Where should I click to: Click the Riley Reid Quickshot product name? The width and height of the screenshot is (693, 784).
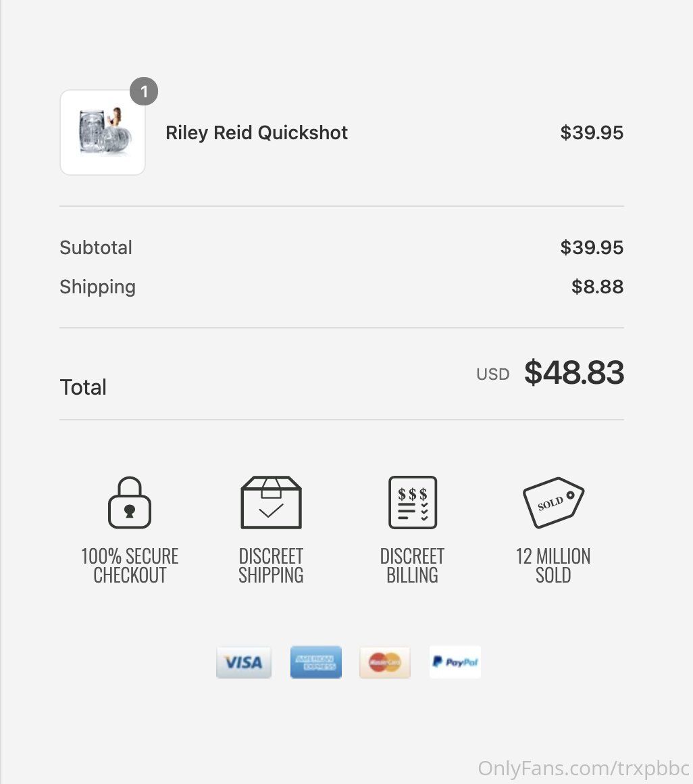coord(257,132)
